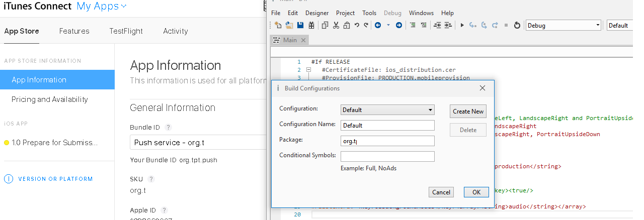Navigate forward with the blue right arrow

coord(399,25)
